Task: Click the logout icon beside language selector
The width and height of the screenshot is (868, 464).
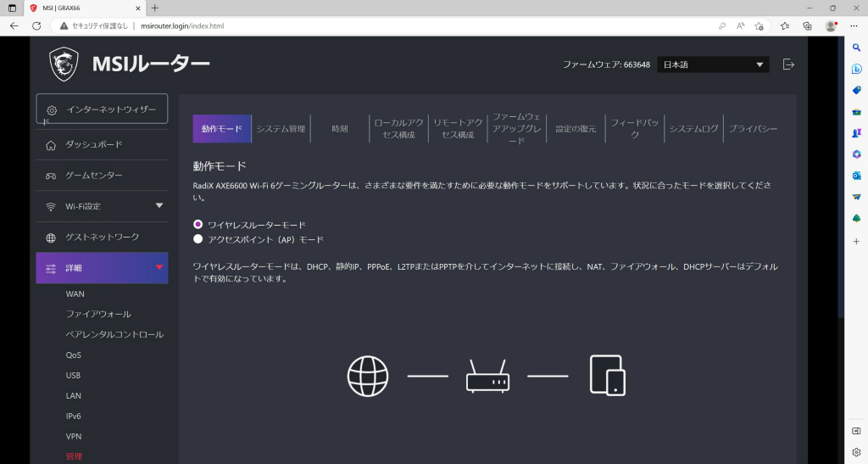Action: point(788,64)
